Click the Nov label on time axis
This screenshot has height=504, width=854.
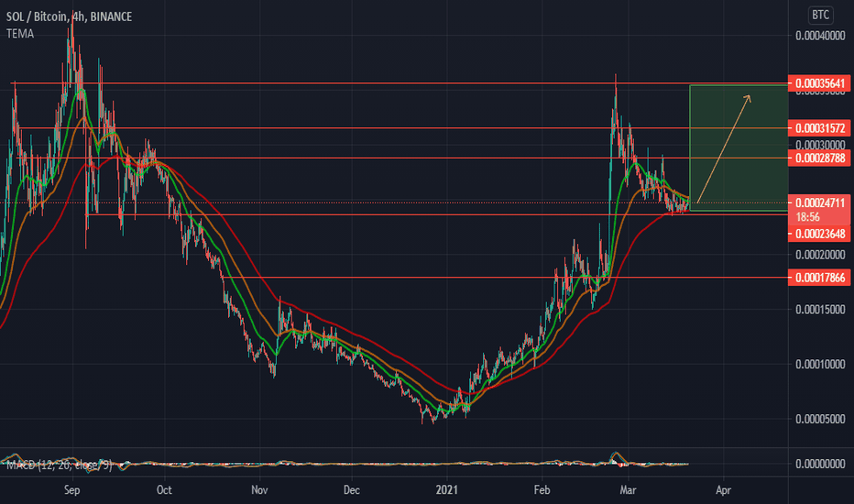click(x=259, y=490)
